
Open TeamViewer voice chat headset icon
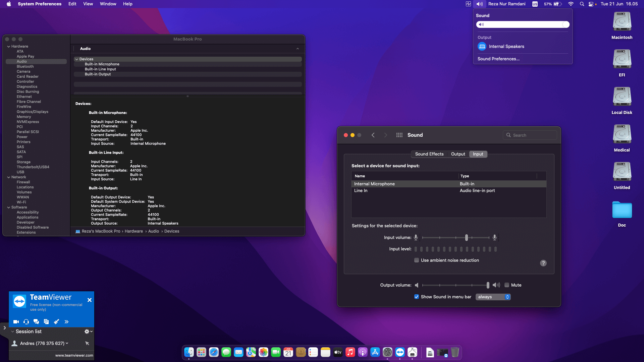click(26, 322)
